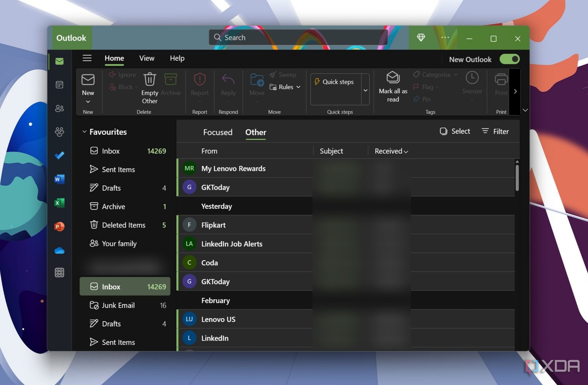Expand the New mail dropdown chevron
The image size is (588, 385).
click(88, 102)
